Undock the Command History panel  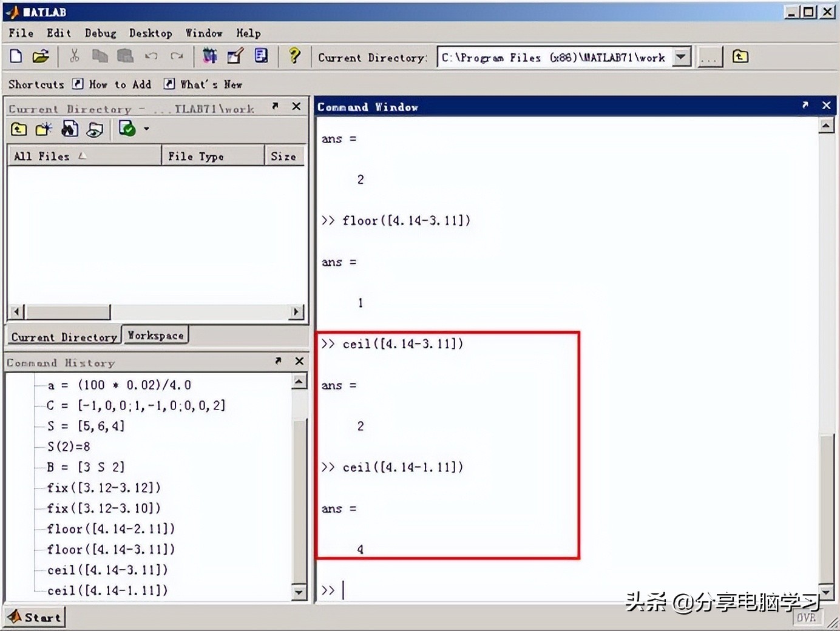(278, 361)
